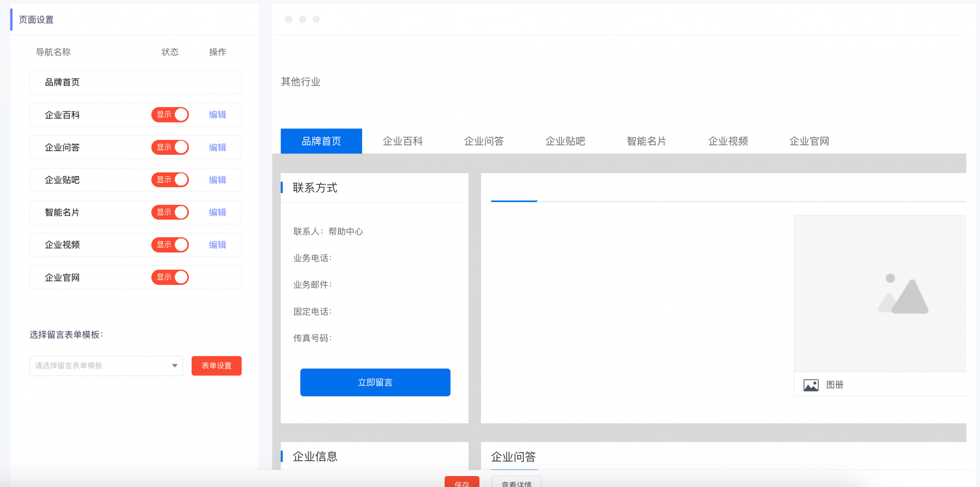Select the 品牌首页 row in navigation list
Screen dimensions: 980x487
click(x=135, y=82)
